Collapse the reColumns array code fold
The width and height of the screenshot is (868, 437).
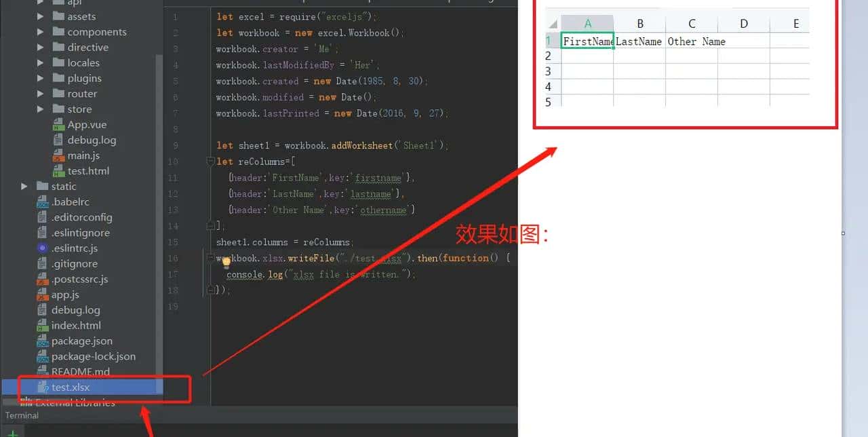[x=210, y=161]
